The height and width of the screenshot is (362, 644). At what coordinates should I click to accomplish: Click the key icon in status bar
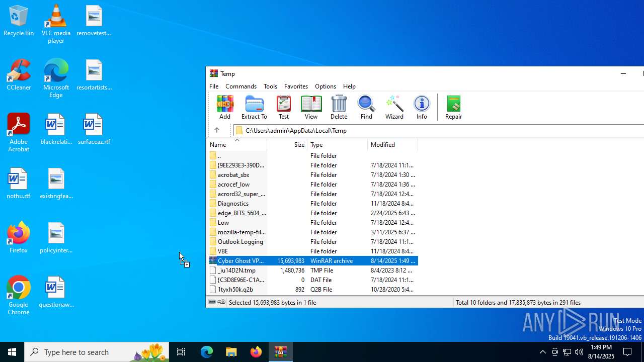pyautogui.click(x=221, y=302)
